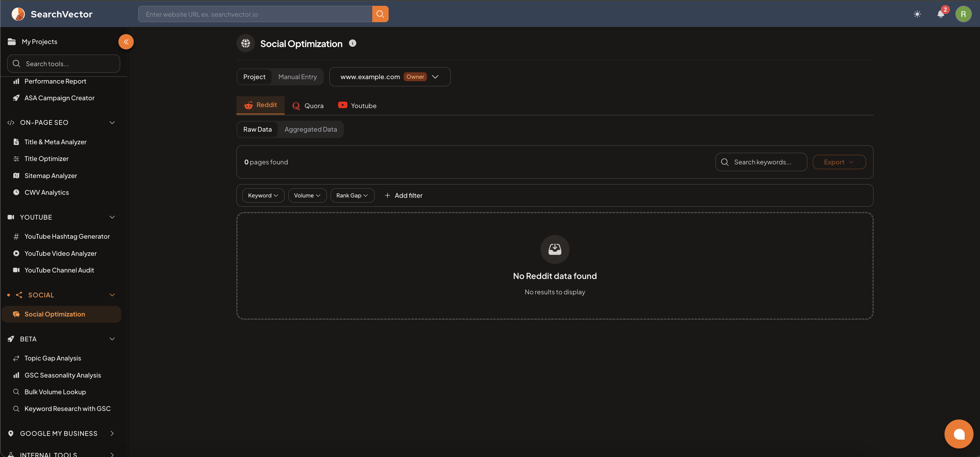
Task: Collapse the BETA sidebar section
Action: [x=112, y=339]
